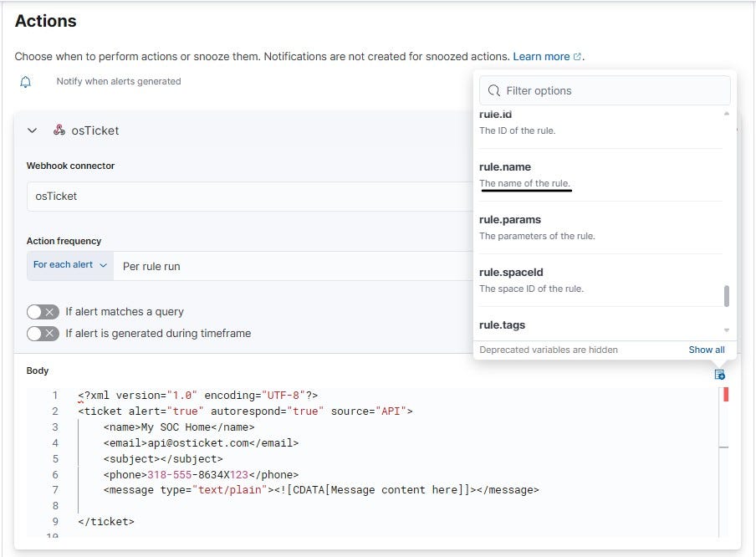Image resolution: width=756 pixels, height=557 pixels.
Task: Click the ticket alert line in Body editor
Action: pyautogui.click(x=245, y=411)
